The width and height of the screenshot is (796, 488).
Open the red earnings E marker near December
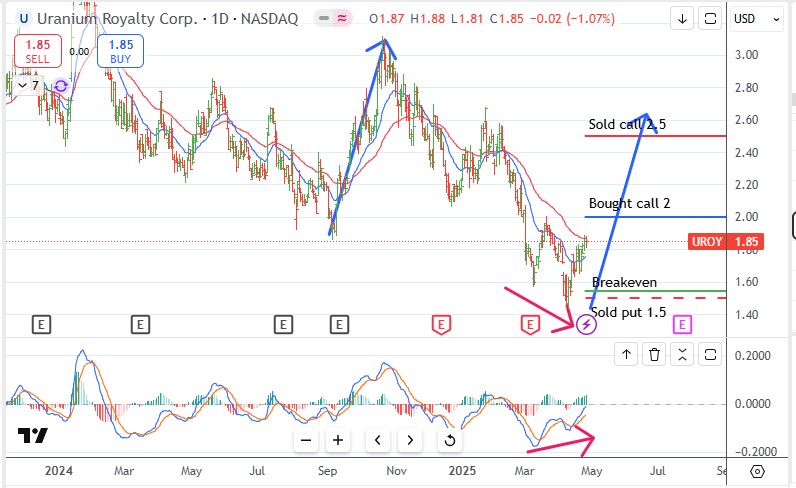click(441, 324)
